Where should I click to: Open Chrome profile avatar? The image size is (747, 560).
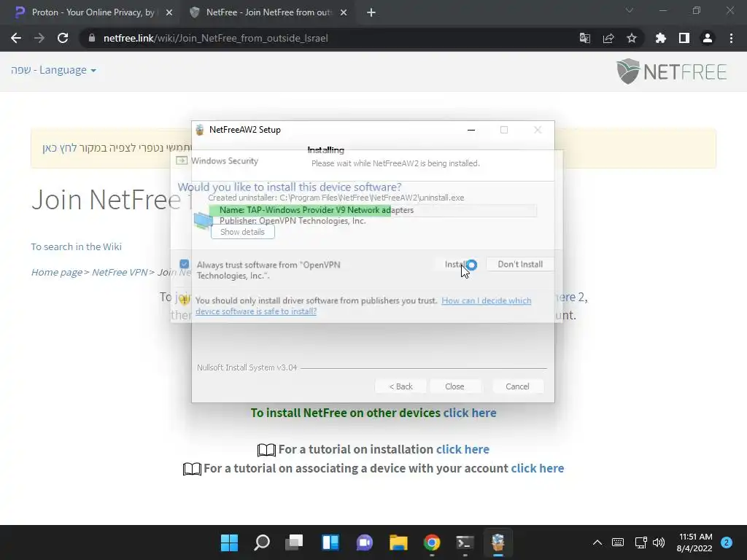click(x=708, y=38)
